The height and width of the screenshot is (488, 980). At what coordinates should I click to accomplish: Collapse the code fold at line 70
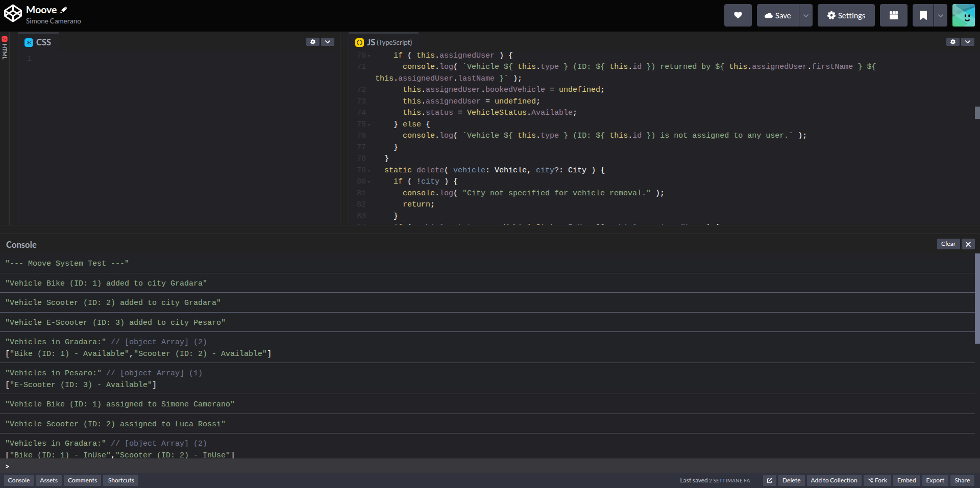click(369, 56)
